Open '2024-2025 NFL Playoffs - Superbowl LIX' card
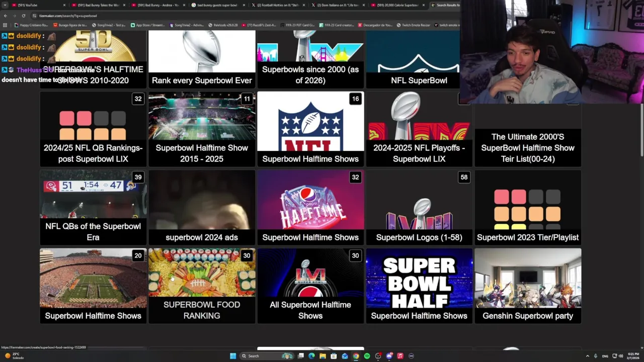This screenshot has height=362, width=644. pos(419,129)
